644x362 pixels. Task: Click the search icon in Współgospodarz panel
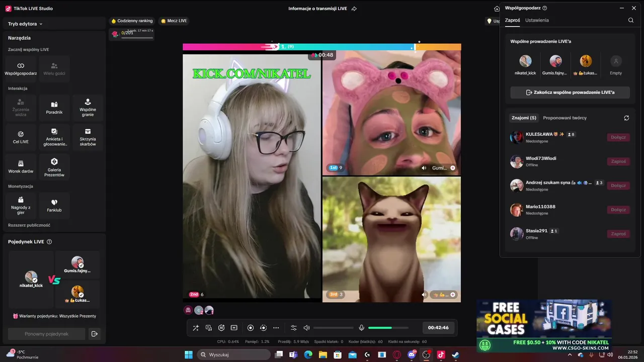point(631,20)
